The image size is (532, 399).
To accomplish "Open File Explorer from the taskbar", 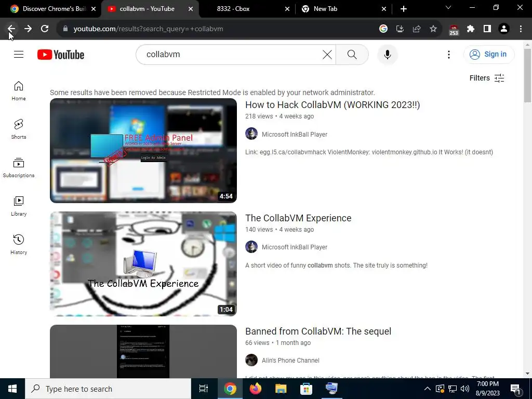I will pos(281,389).
